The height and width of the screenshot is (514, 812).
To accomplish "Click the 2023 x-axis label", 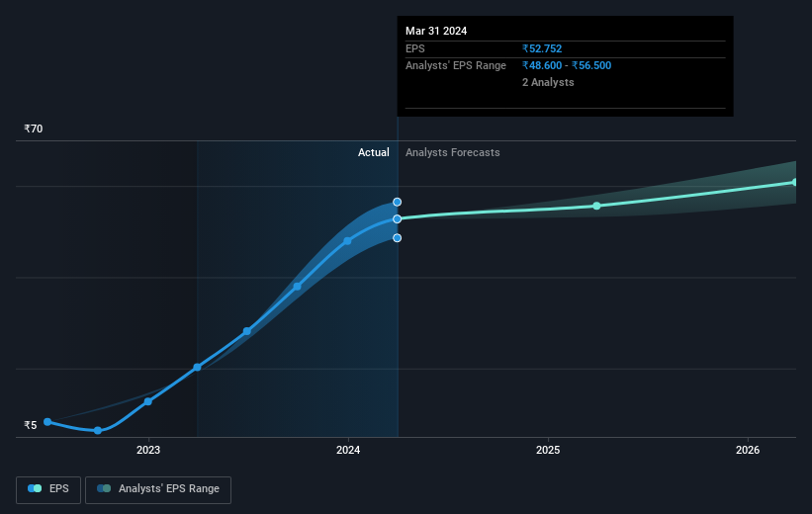I will [x=148, y=450].
